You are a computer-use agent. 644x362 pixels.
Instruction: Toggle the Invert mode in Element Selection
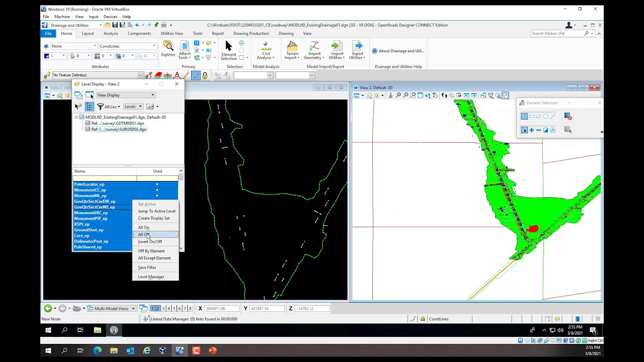[x=545, y=130]
